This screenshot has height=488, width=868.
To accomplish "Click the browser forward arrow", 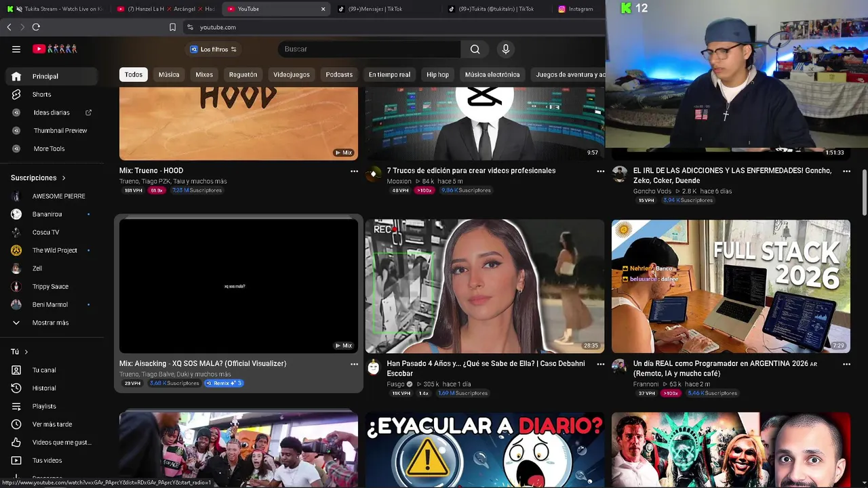I will click(x=22, y=27).
